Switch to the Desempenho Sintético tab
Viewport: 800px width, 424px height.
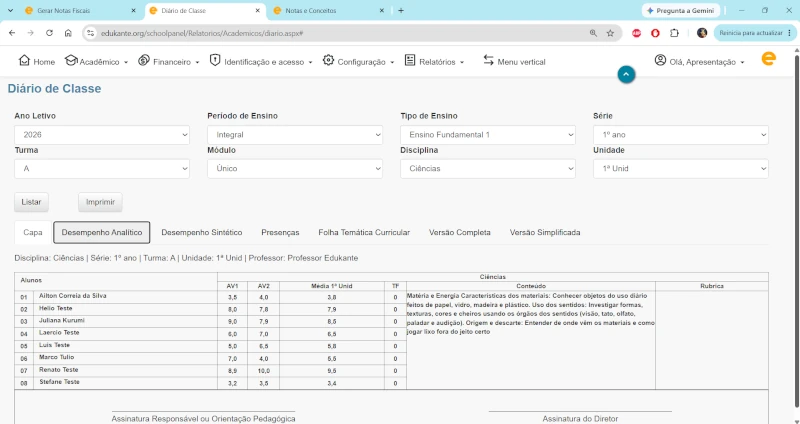click(202, 232)
